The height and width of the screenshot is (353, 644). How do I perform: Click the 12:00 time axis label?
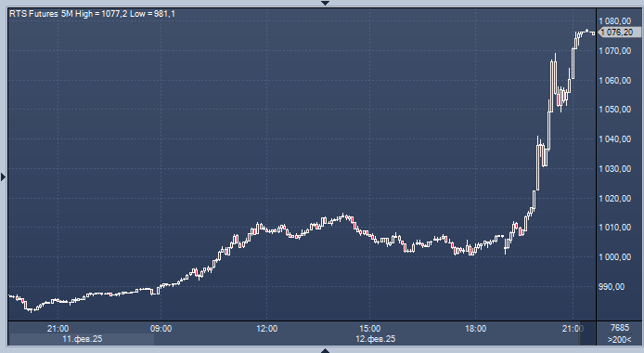pos(266,328)
